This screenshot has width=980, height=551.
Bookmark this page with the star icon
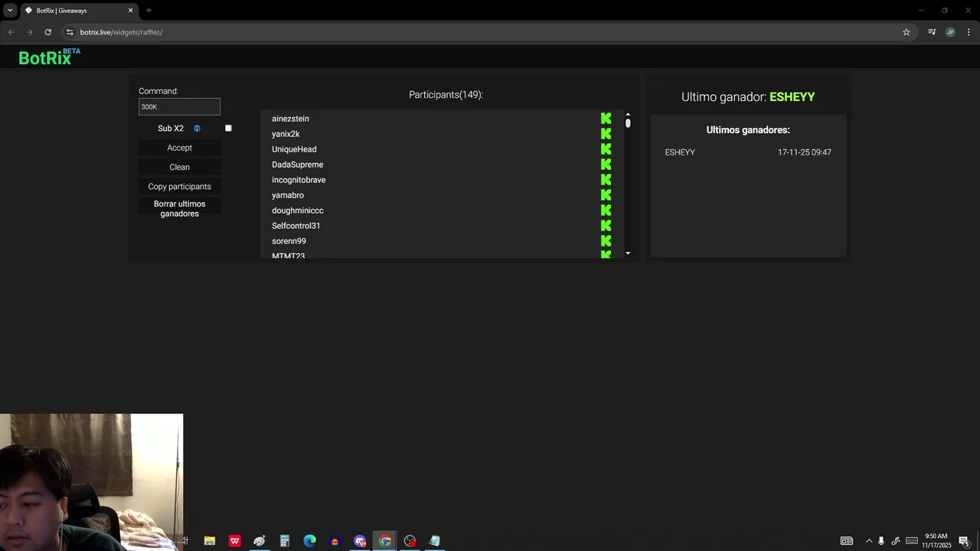tap(906, 32)
